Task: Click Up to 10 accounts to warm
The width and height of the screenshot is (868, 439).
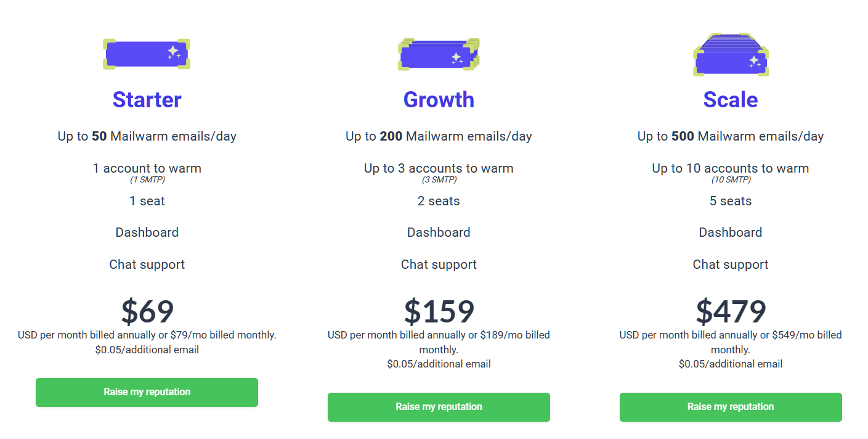Action: tap(731, 168)
